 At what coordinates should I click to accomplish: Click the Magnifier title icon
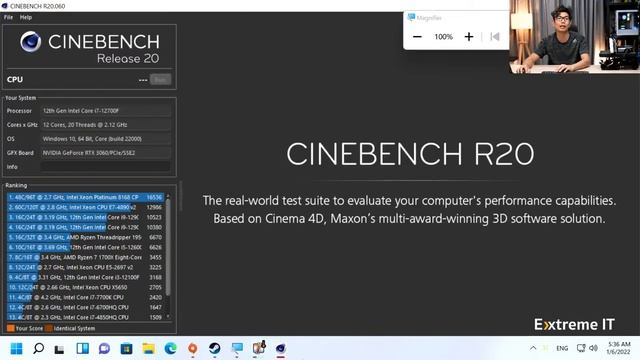pos(411,17)
